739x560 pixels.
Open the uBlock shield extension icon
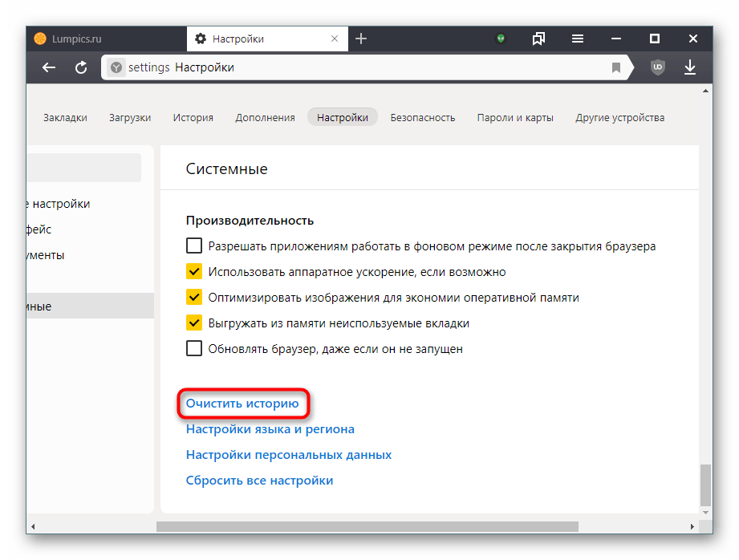(657, 67)
